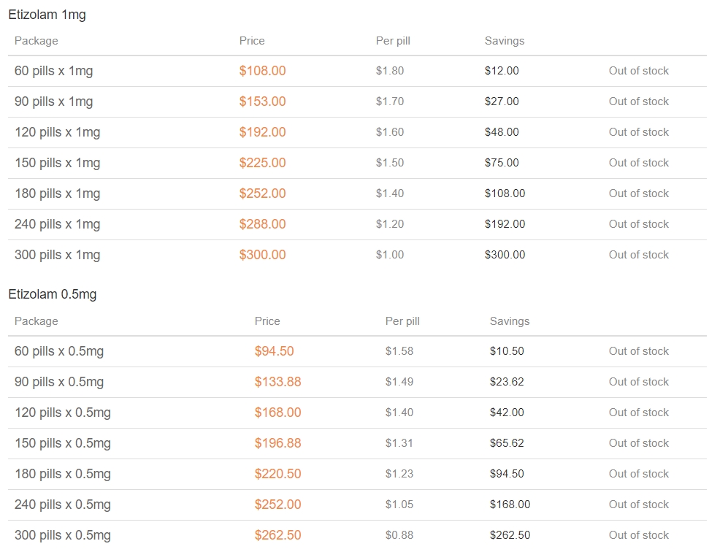Click the $12.00 savings value
Viewport: 728px width, 560px height.
coord(502,71)
